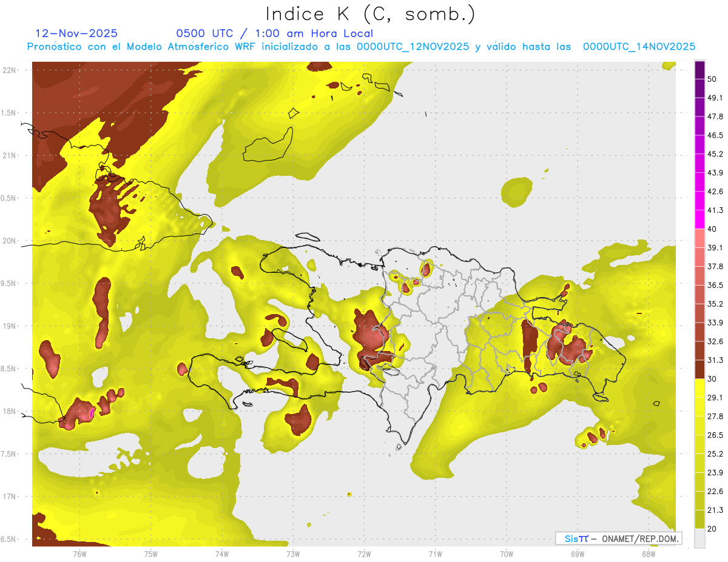Pick bright yellow color band between 29.1 and 30
This screenshot has height=562, width=728.
(699, 388)
